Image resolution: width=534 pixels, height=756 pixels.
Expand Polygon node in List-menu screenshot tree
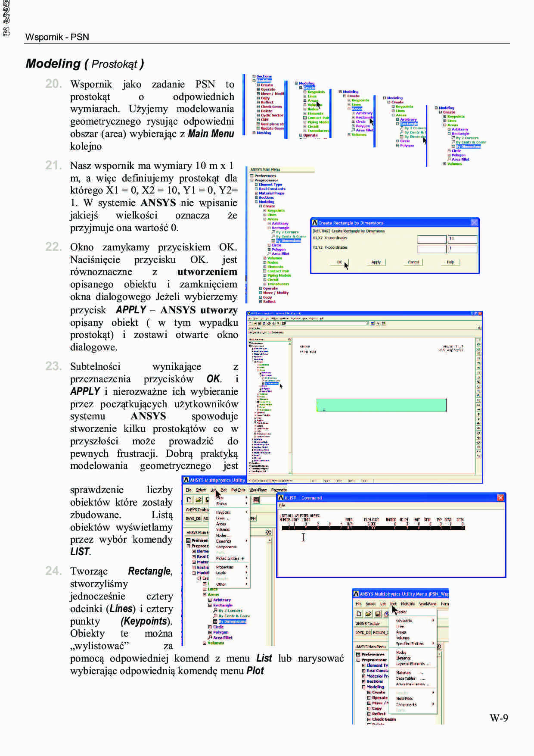point(210,632)
